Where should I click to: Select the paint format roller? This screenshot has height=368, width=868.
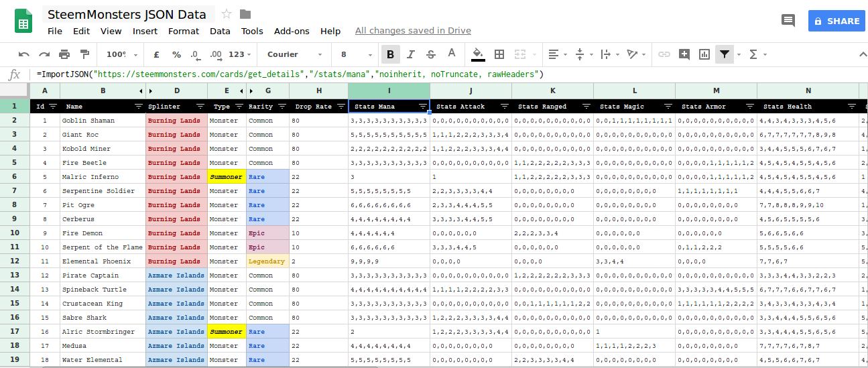pos(84,54)
